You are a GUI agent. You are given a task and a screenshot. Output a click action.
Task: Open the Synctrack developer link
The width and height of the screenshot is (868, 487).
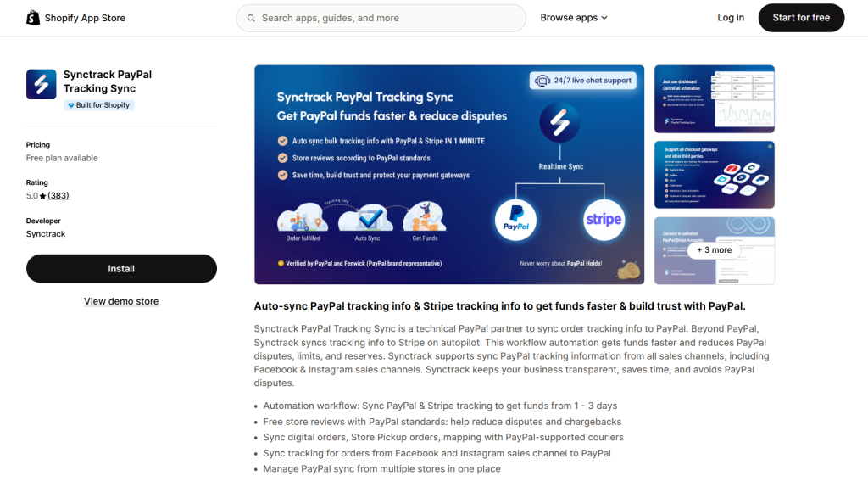46,234
